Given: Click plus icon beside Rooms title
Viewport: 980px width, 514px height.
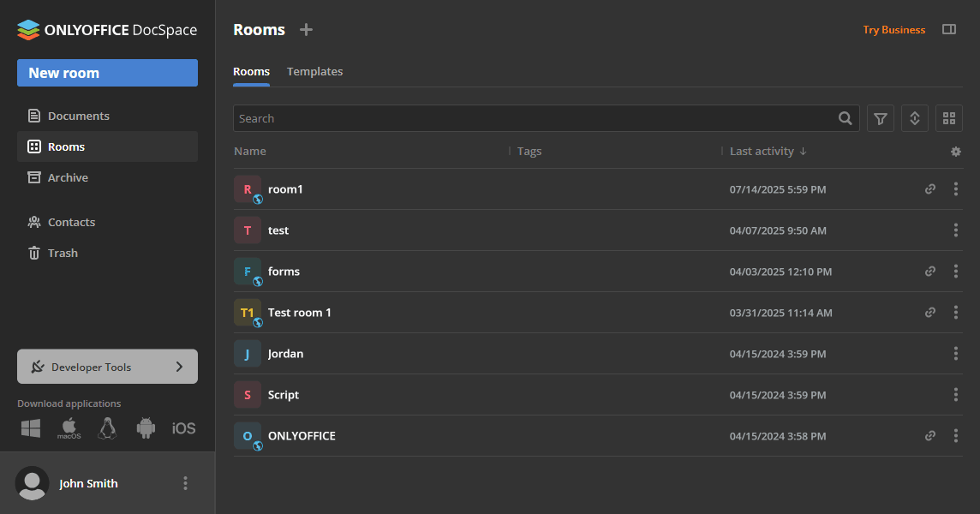Looking at the screenshot, I should click(306, 29).
